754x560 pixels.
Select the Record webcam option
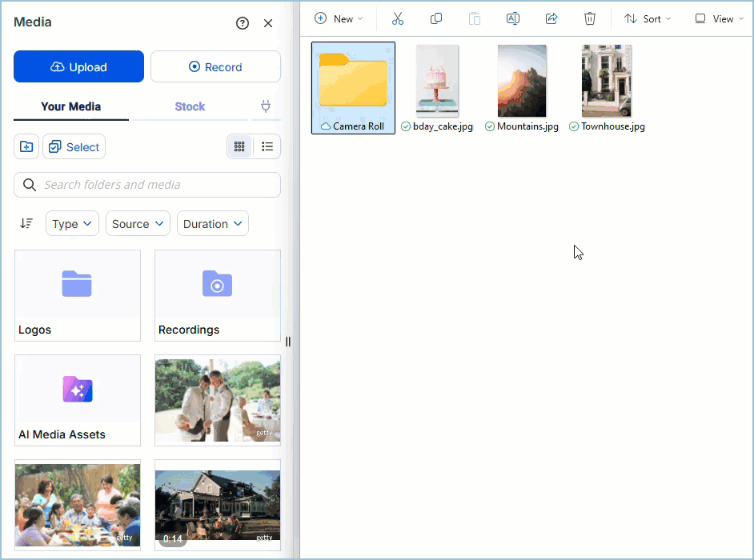click(215, 66)
